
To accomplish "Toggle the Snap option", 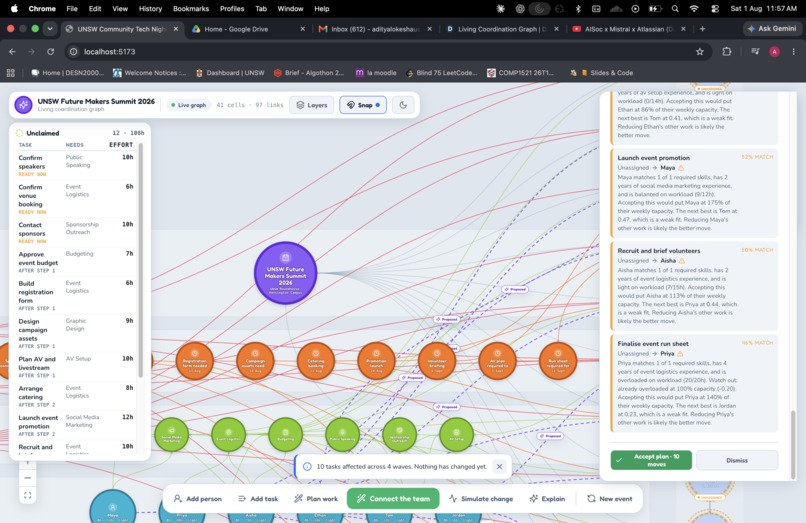I will pyautogui.click(x=363, y=105).
